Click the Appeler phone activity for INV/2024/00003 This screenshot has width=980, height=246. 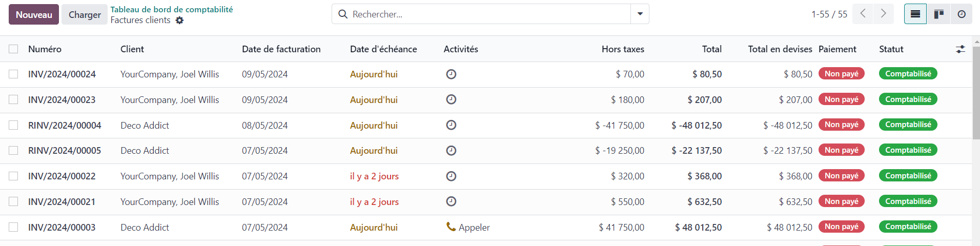pyautogui.click(x=468, y=227)
